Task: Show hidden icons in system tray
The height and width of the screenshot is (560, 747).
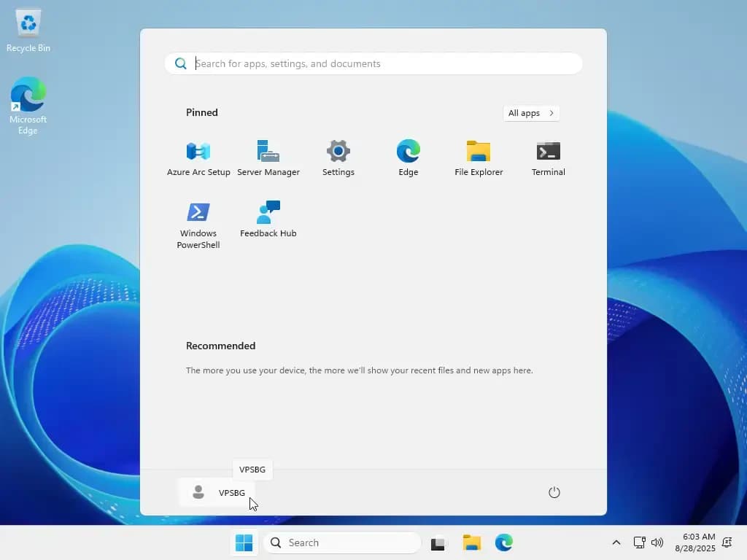Action: coord(616,542)
